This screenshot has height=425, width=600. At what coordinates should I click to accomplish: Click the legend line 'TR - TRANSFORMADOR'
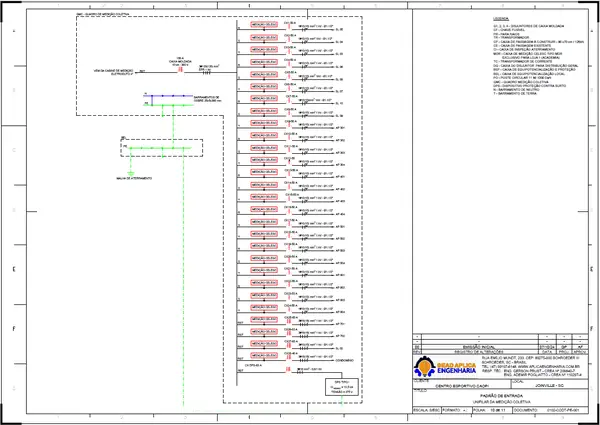tap(512, 37)
